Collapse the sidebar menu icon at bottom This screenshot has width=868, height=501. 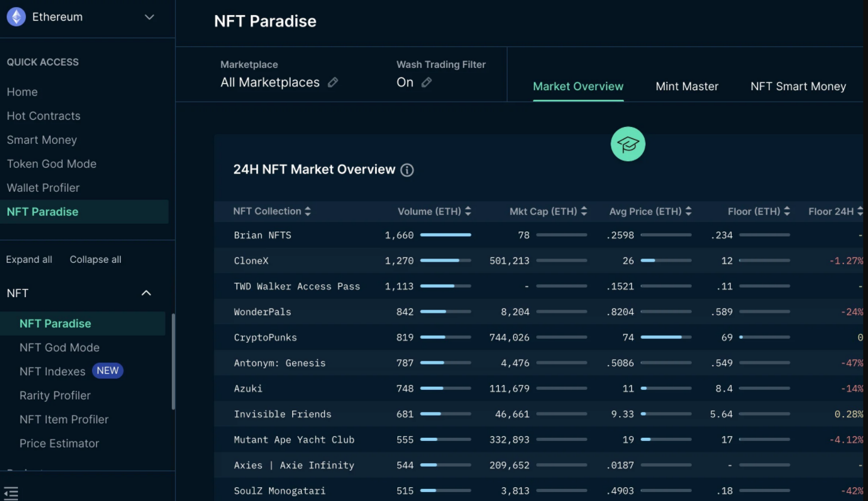(x=11, y=493)
